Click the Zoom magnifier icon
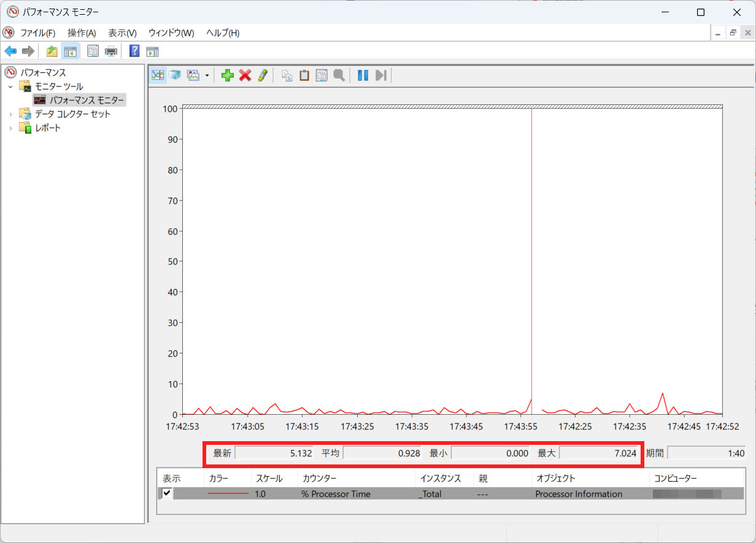 click(339, 75)
